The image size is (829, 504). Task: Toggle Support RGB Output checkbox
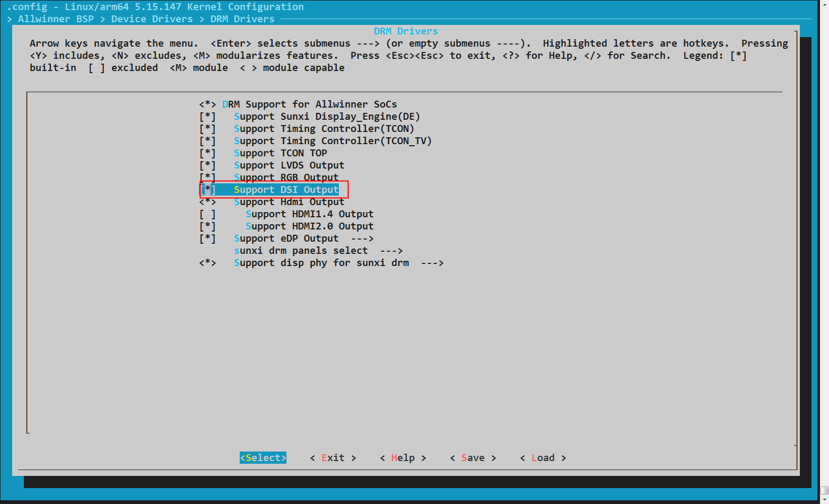coord(285,178)
